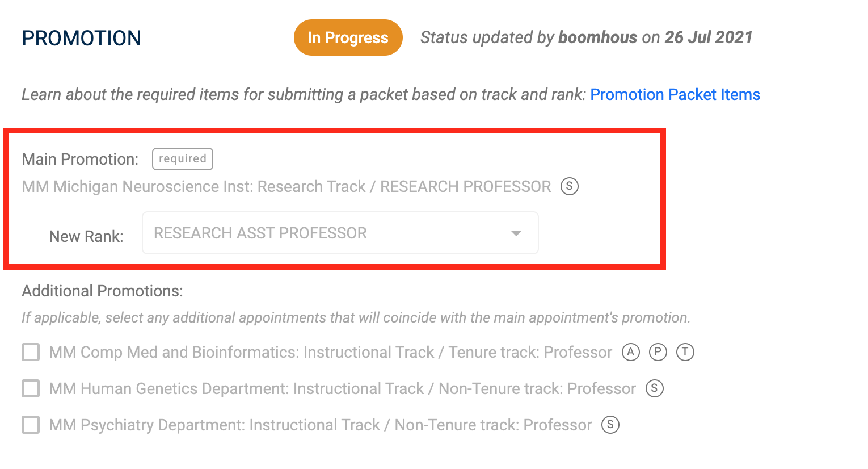Screen dimensions: 868x469
Task: Check MM Psychiatry Department checkbox
Action: tap(31, 425)
